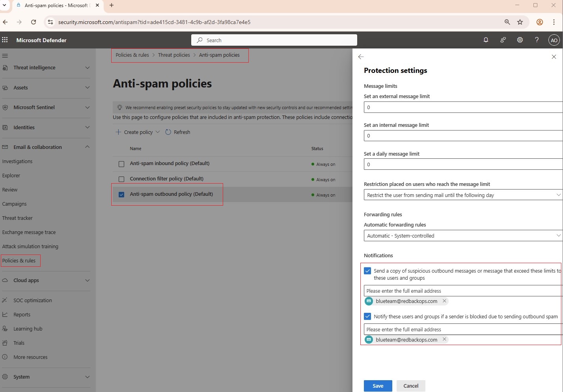Open the Chrome three-dot menu
Viewport: 563px width, 392px height.
click(x=554, y=22)
